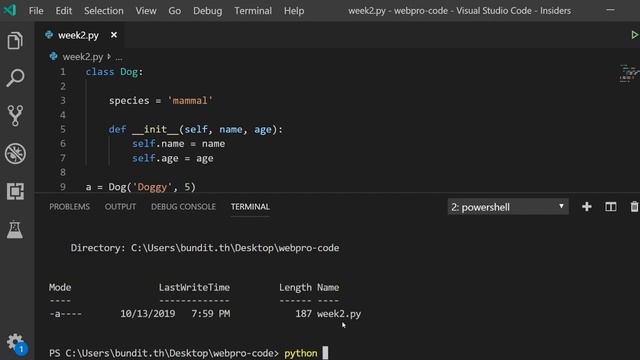The image size is (640, 360).
Task: Click the Directory path in terminal output
Action: [235, 248]
